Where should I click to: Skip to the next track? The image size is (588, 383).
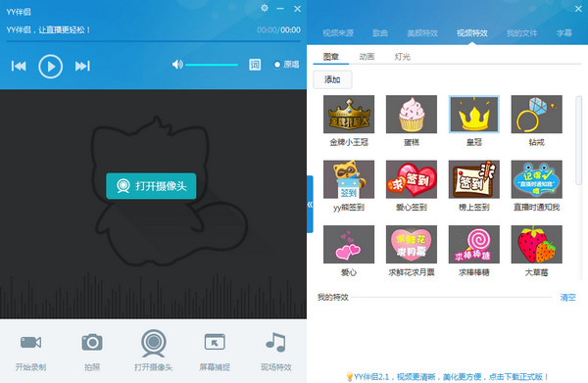(x=82, y=67)
